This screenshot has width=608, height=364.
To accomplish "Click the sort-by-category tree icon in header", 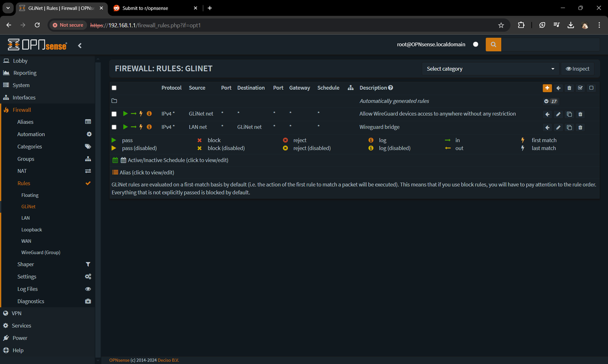I will [350, 88].
